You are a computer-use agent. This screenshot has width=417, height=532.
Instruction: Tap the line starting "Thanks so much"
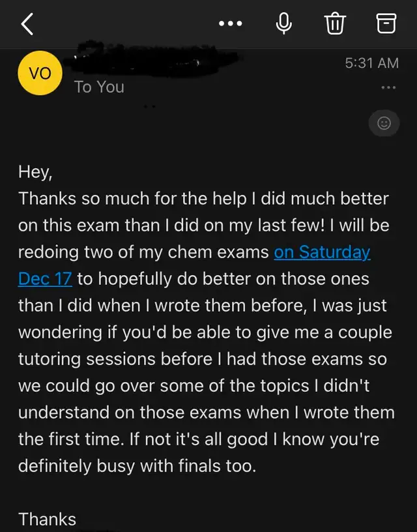[x=203, y=198]
